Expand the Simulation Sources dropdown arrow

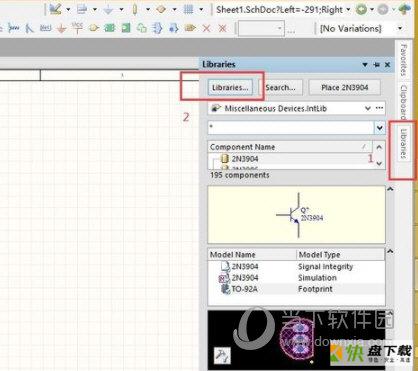tap(174, 9)
